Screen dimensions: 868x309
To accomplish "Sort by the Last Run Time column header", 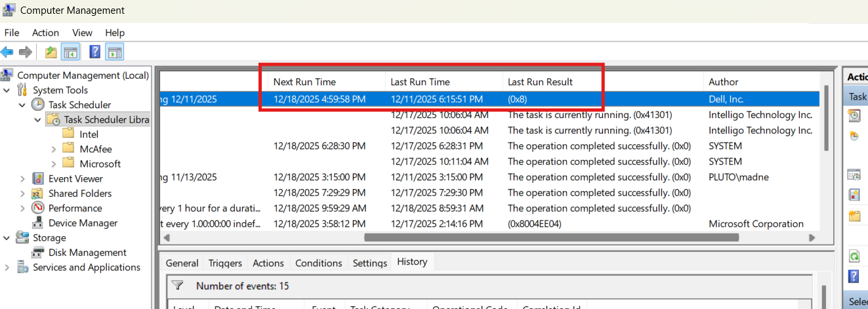I will click(444, 82).
